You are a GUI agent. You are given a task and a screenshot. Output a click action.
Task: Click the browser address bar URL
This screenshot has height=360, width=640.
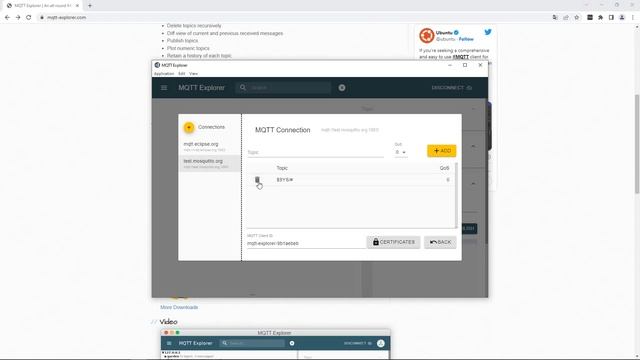pyautogui.click(x=67, y=18)
